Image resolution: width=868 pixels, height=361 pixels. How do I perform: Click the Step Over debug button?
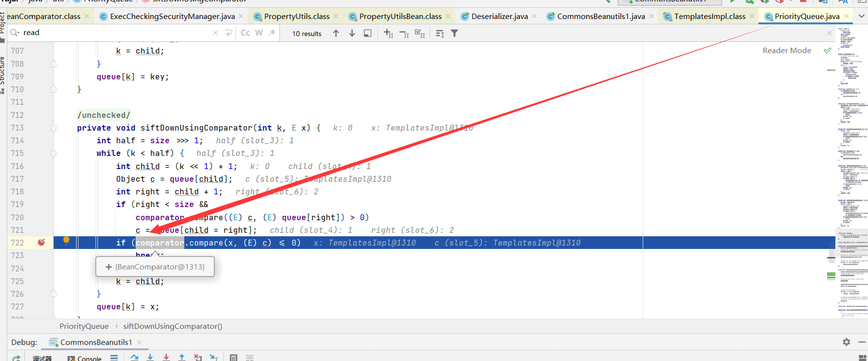click(x=135, y=358)
